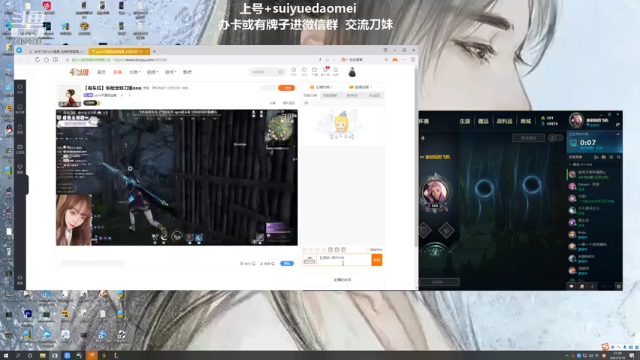
Task: Open File Explorer from taskbar
Action: (x=42, y=356)
